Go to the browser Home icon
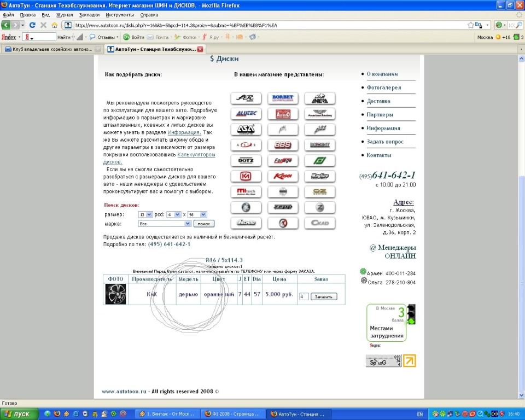 click(54, 25)
